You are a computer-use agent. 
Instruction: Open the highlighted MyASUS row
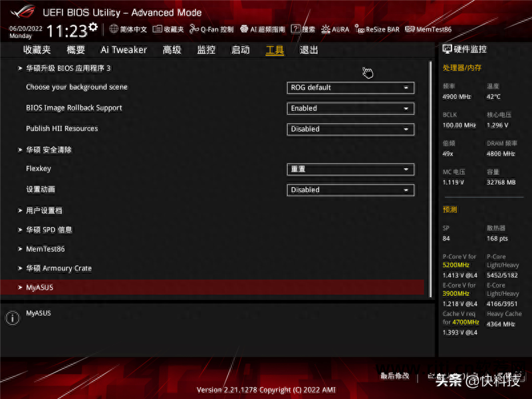click(x=212, y=287)
